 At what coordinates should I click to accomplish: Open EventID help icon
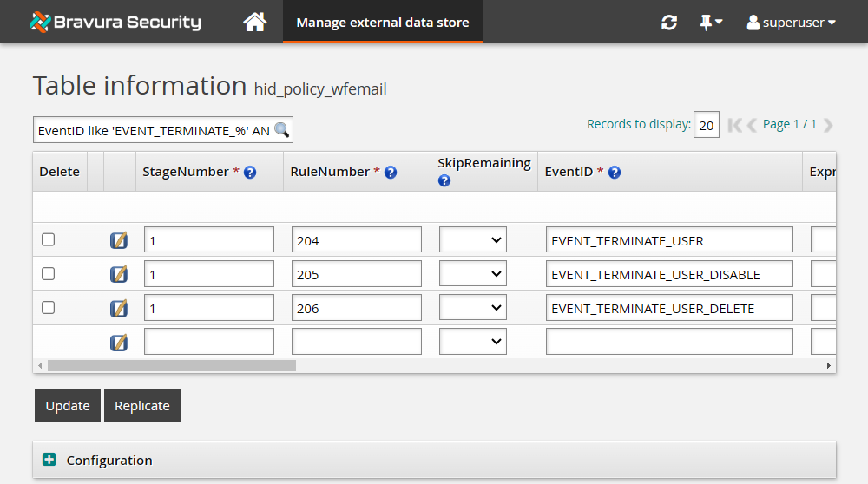614,173
